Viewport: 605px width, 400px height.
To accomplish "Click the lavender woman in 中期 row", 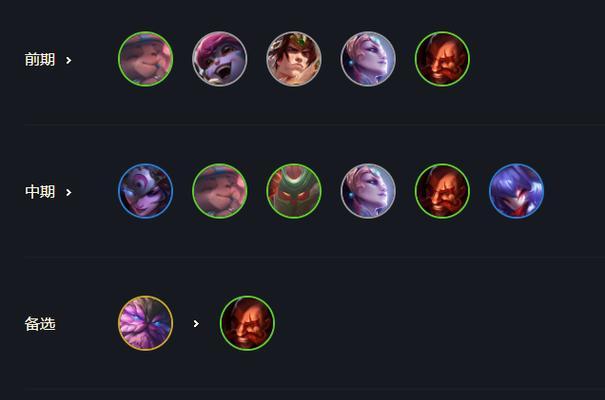I will 368,191.
